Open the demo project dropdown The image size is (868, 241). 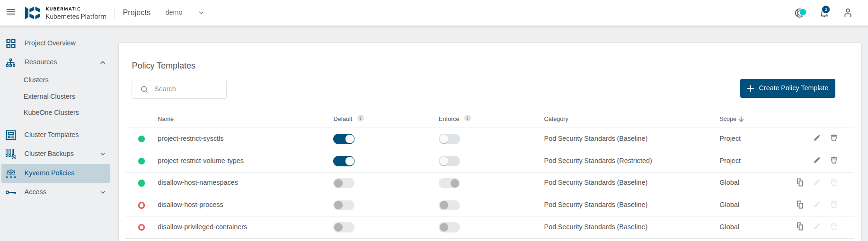[x=184, y=13]
